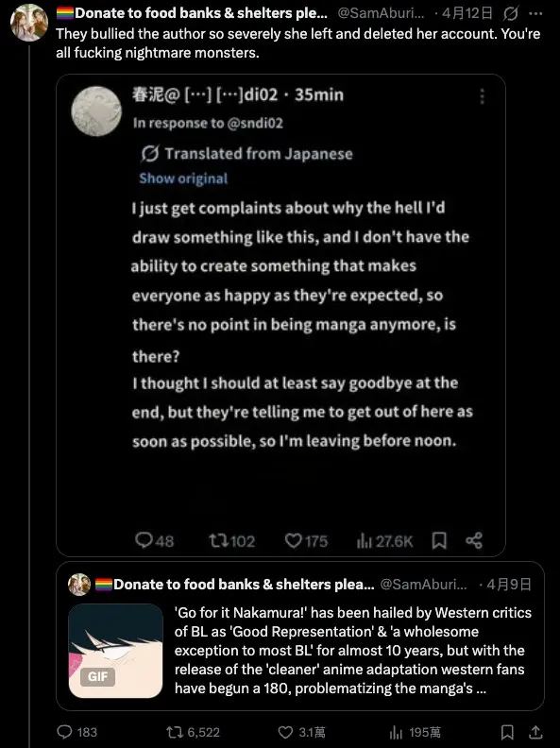Screen dimensions: 560x748
Task: Click the share icon in the translated tweet
Action: [474, 540]
